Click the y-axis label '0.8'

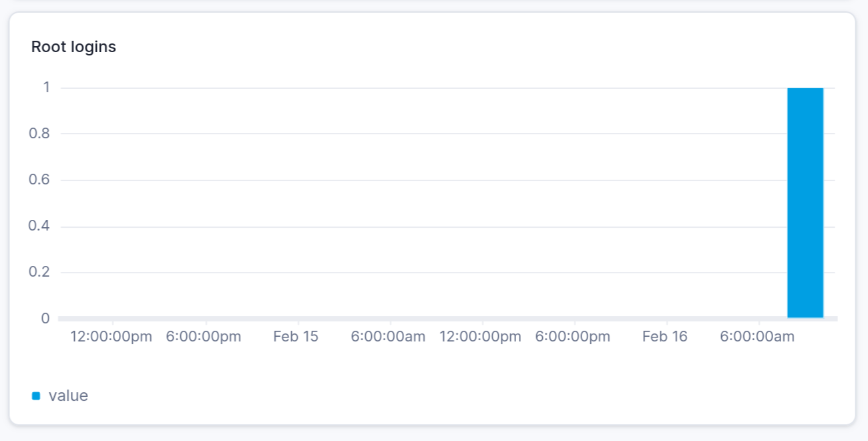39,134
